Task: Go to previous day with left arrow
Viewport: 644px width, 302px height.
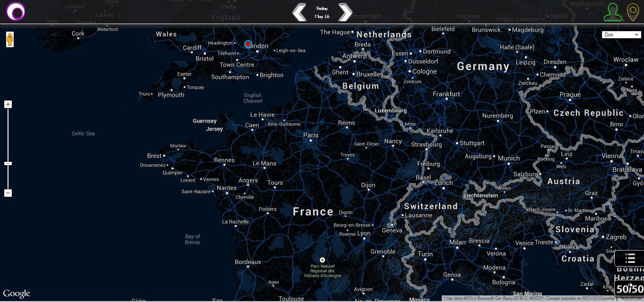Action: [299, 12]
